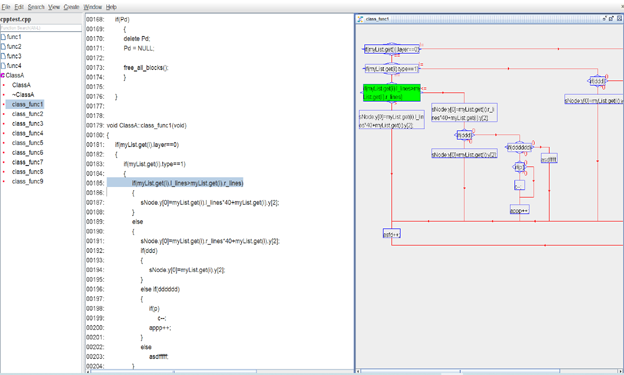Image resolution: width=624 pixels, height=375 pixels.
Task: Iconify the class_func1 flowchart window
Action: click(604, 19)
